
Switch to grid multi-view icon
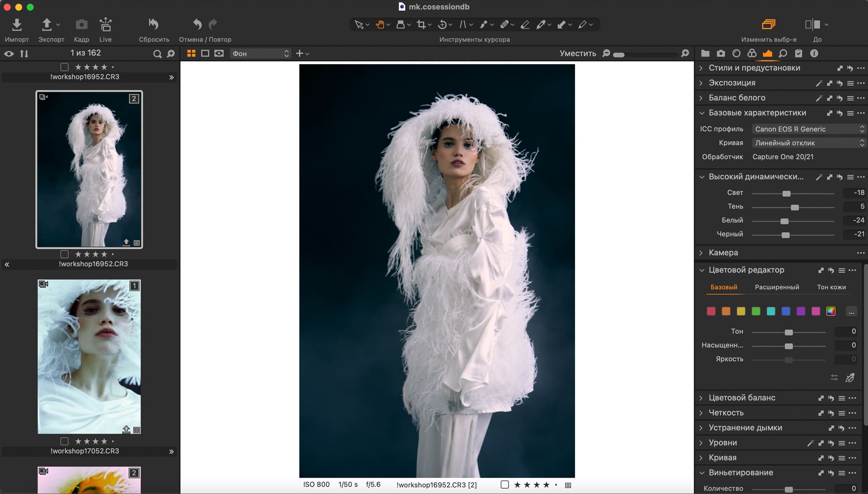[x=191, y=53]
